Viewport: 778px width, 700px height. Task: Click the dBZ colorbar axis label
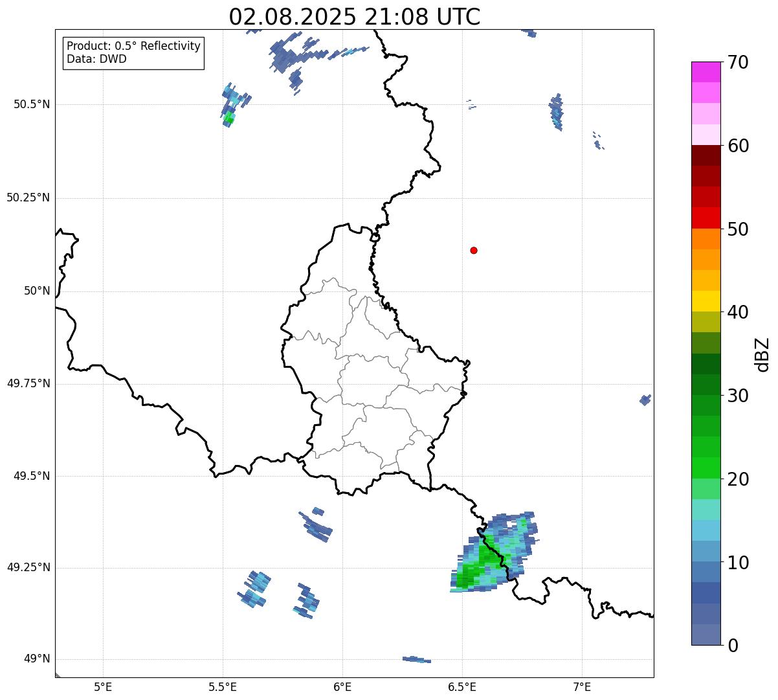point(763,354)
